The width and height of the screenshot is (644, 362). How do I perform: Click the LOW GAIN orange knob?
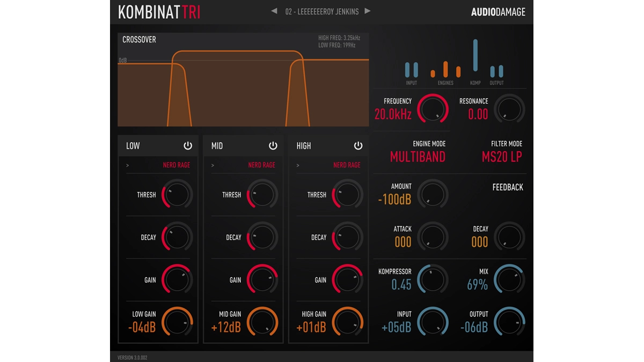[177, 322]
